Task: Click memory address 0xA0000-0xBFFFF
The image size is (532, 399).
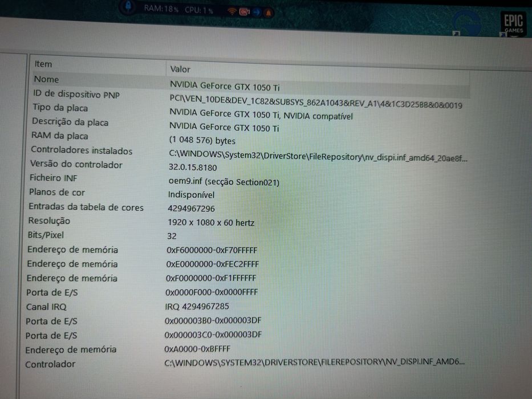Action: [x=197, y=349]
